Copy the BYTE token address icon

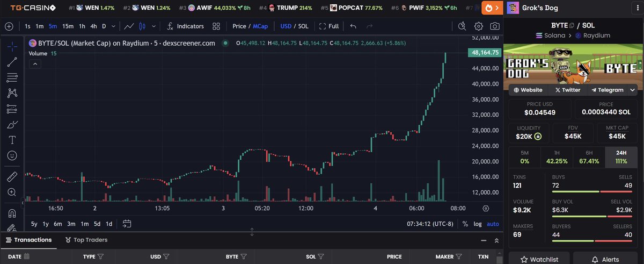[x=572, y=25]
